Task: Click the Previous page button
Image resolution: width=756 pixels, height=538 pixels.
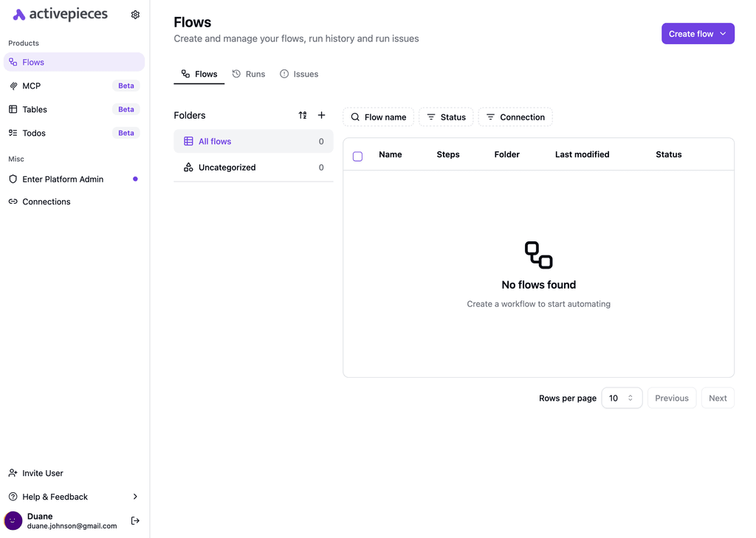Action: [672, 399]
